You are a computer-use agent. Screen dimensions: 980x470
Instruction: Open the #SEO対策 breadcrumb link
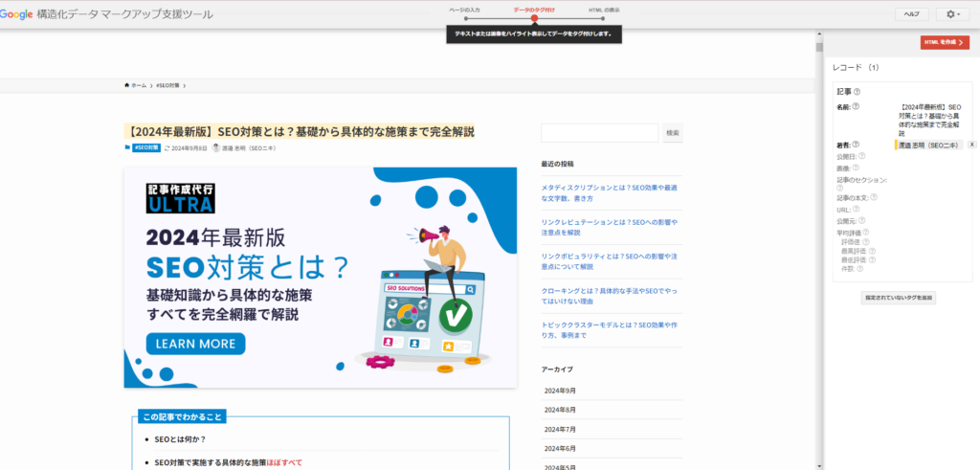tap(167, 85)
